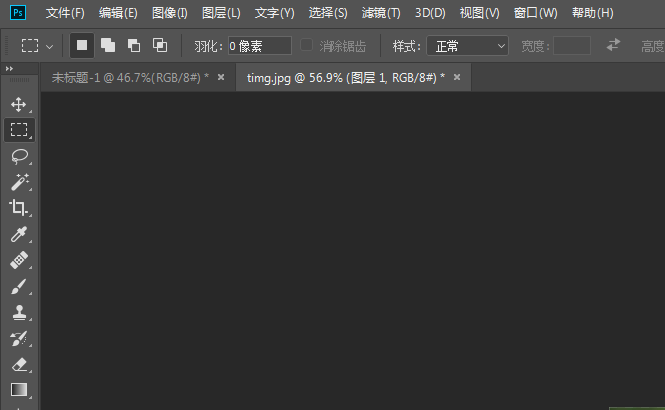Select the Crop tool
The height and width of the screenshot is (410, 665).
(x=18, y=208)
